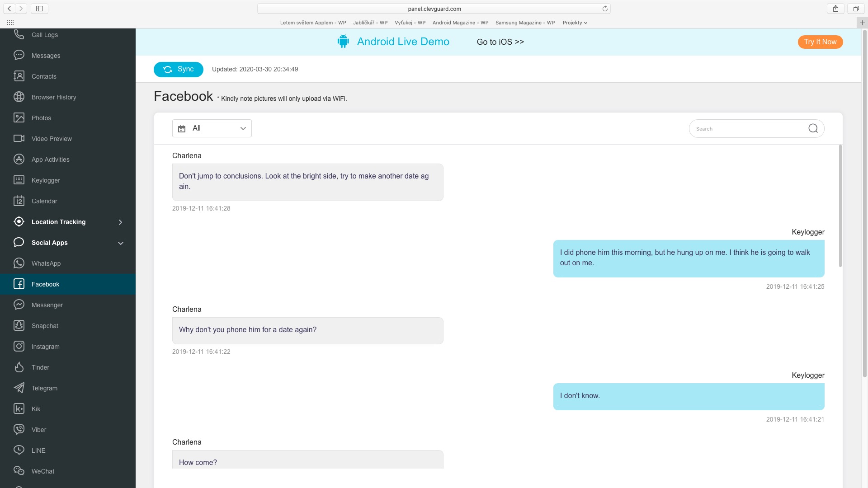Open the WhatsApp sidebar icon
The image size is (868, 488).
[19, 263]
